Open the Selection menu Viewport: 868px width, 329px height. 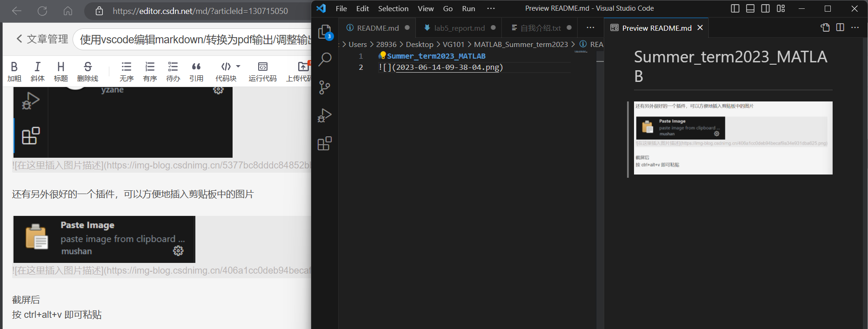pos(393,8)
